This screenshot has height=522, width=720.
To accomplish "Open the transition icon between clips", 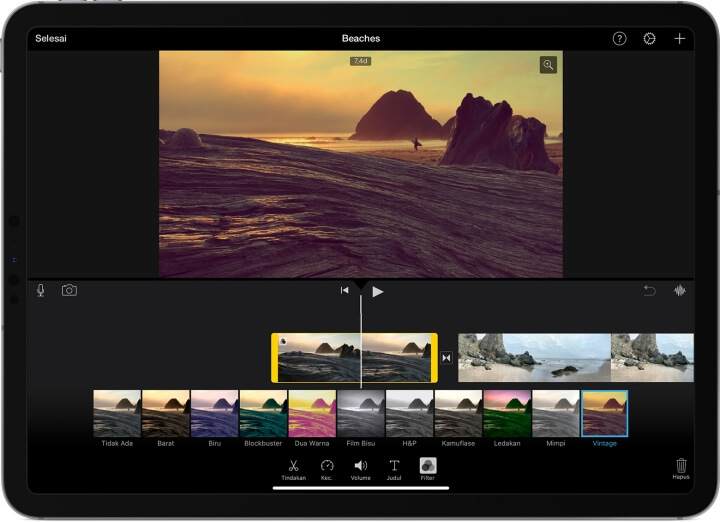I will [x=447, y=358].
